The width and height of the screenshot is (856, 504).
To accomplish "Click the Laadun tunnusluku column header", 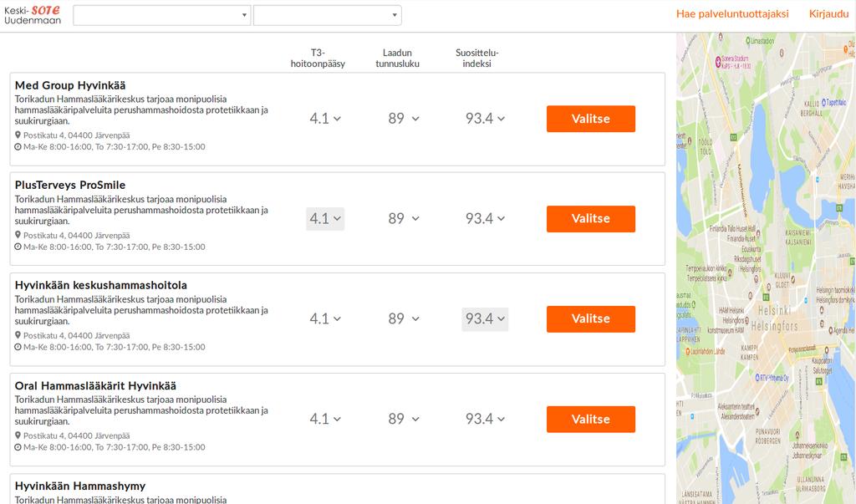I will 397,59.
